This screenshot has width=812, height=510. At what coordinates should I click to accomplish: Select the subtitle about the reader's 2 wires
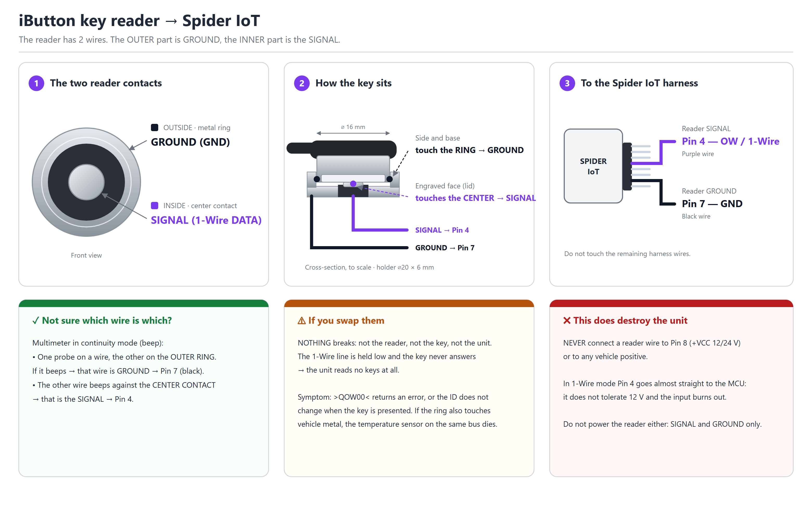pyautogui.click(x=179, y=40)
